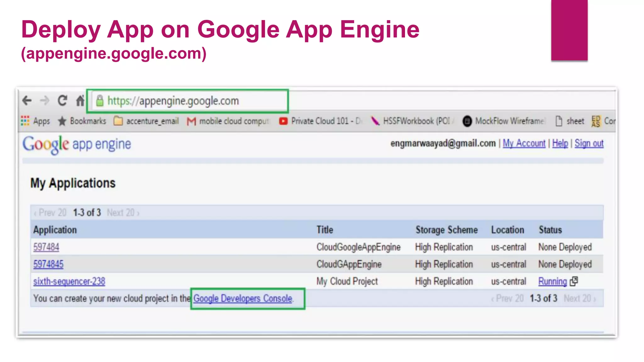
Task: Click the green padlock security icon
Action: pos(100,101)
